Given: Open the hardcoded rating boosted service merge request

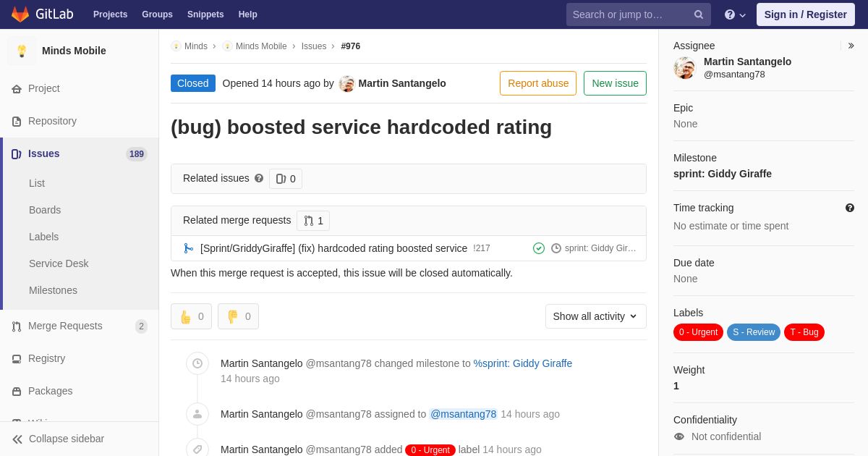Looking at the screenshot, I should [333, 248].
